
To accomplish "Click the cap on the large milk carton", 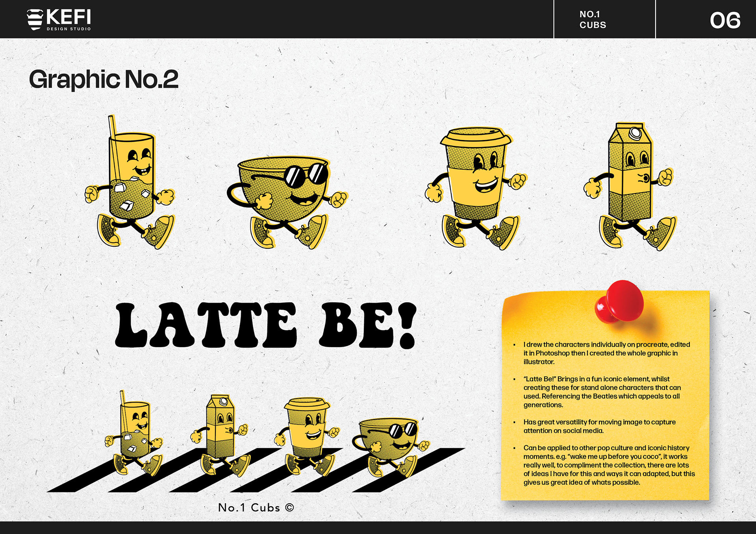I will [635, 133].
